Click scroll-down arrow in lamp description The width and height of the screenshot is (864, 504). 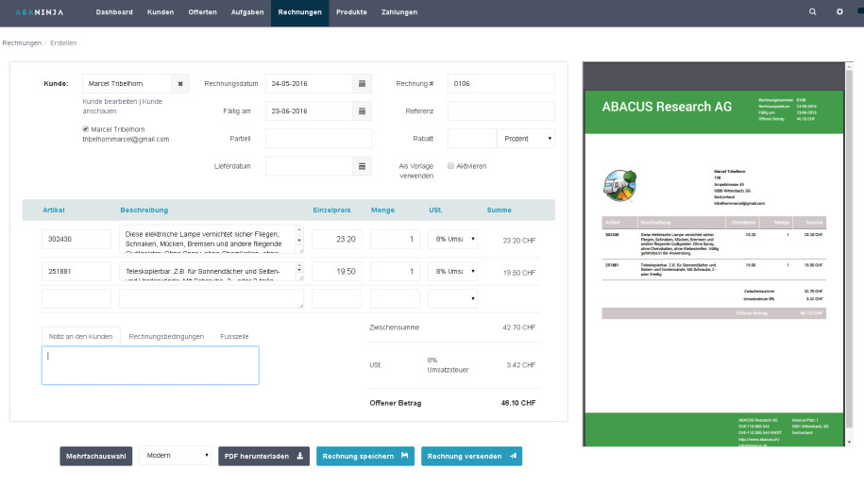299,241
